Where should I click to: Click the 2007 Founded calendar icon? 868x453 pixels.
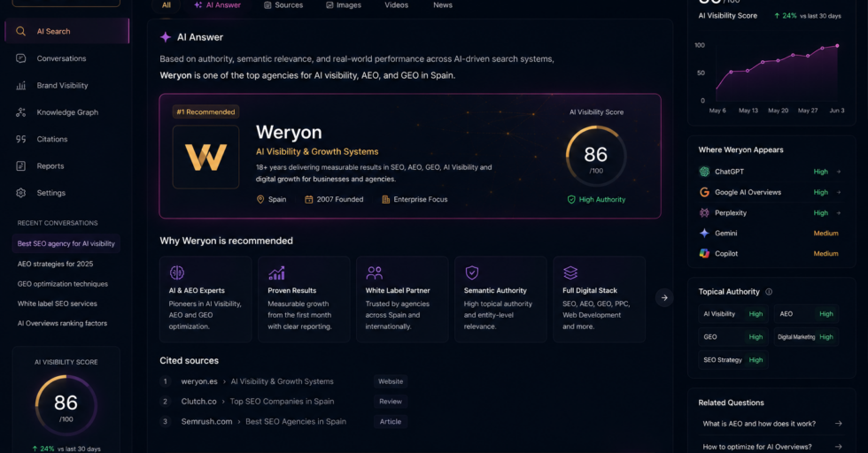[309, 199]
